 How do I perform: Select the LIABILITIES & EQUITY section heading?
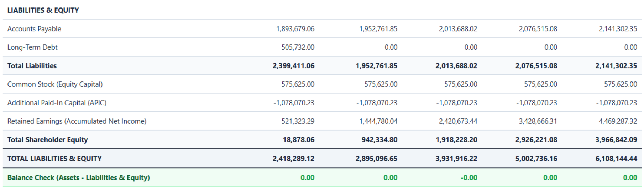tap(43, 10)
